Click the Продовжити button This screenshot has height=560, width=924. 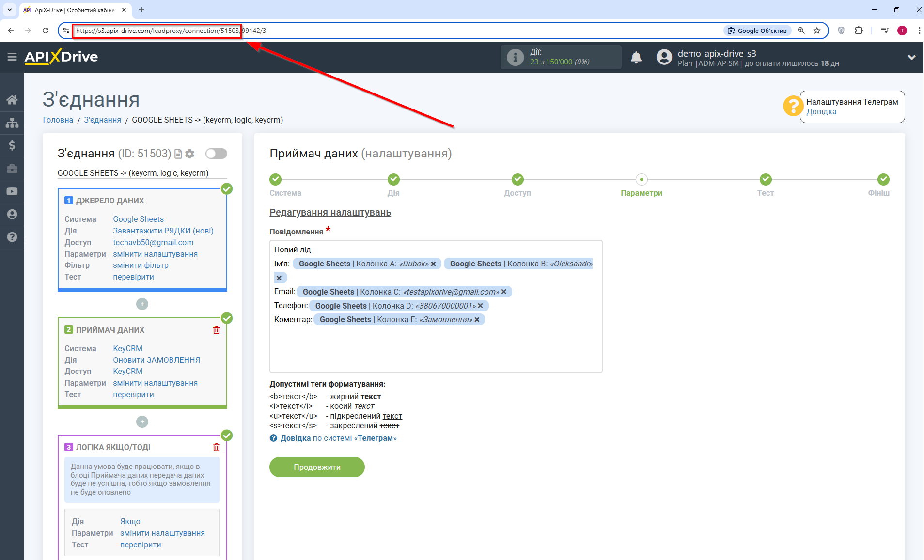317,467
